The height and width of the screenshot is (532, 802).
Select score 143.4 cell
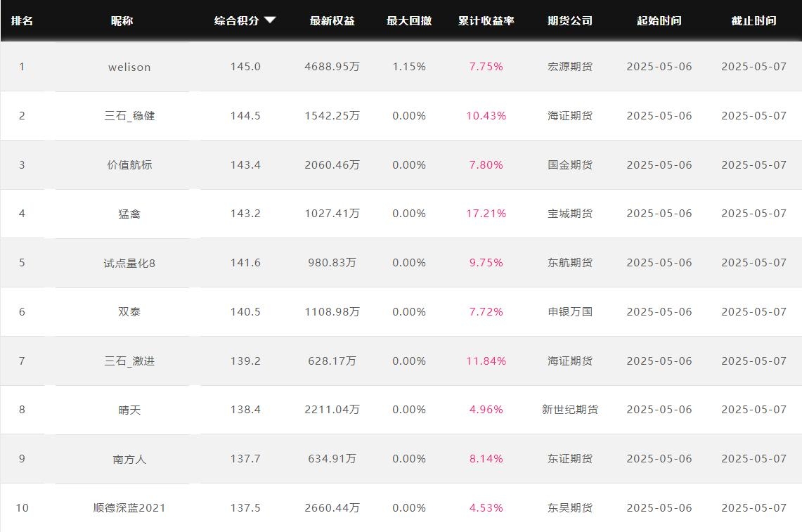(x=245, y=164)
